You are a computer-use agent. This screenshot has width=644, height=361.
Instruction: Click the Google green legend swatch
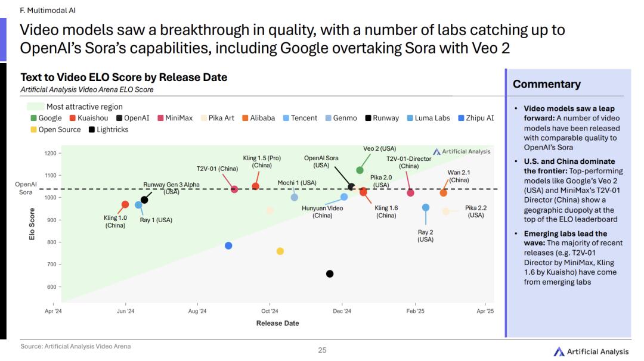[x=33, y=118]
